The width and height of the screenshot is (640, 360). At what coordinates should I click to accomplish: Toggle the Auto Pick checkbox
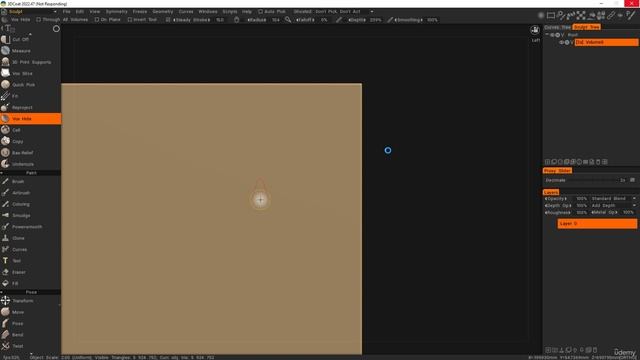(x=260, y=11)
